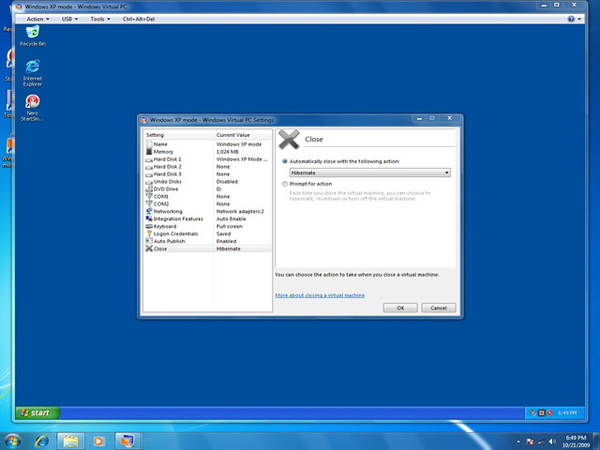Viewport: 600px width, 450px height.
Task: Close the Virtual PC Settings dialog
Action: click(x=450, y=119)
